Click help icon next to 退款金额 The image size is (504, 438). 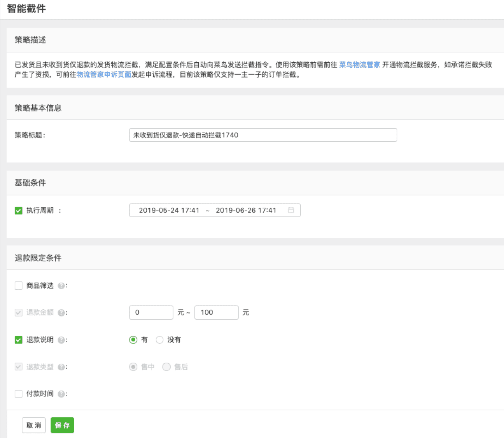(61, 313)
